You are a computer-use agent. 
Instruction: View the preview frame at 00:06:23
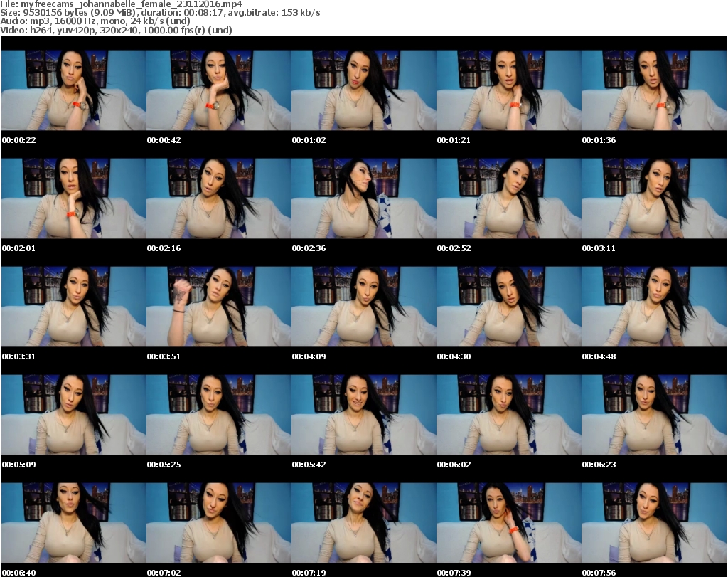pyautogui.click(x=654, y=415)
